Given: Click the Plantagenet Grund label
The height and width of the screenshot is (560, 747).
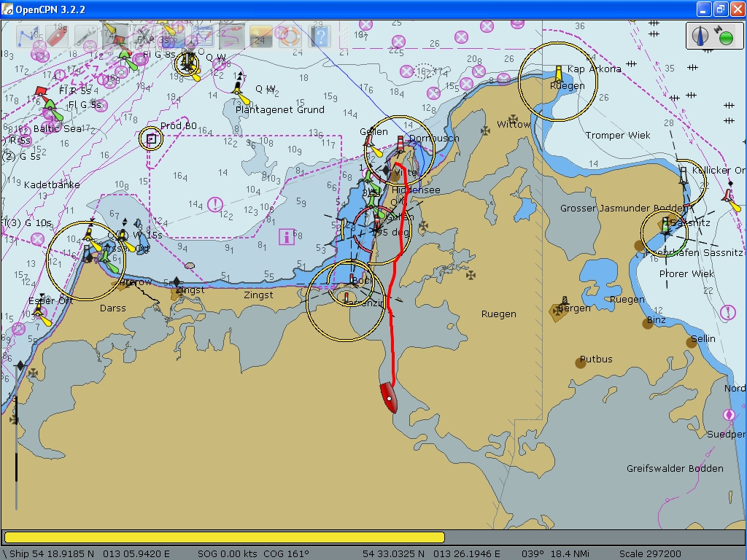Looking at the screenshot, I should 280,110.
